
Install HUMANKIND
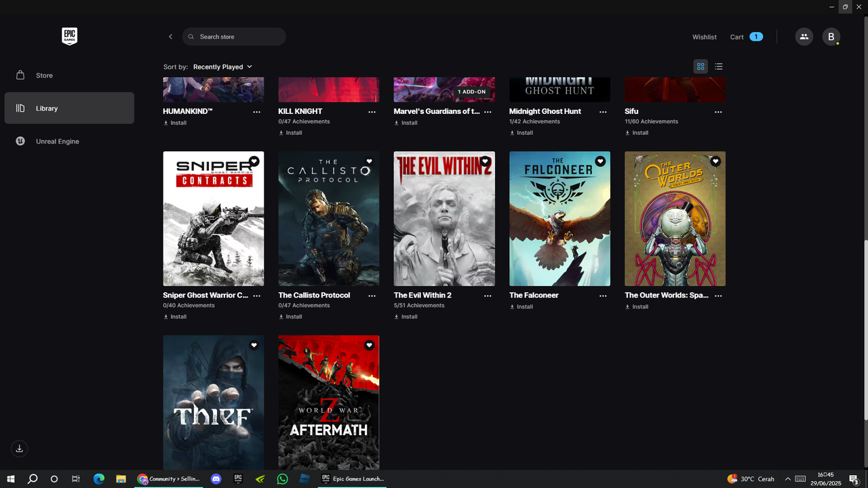[x=175, y=123]
